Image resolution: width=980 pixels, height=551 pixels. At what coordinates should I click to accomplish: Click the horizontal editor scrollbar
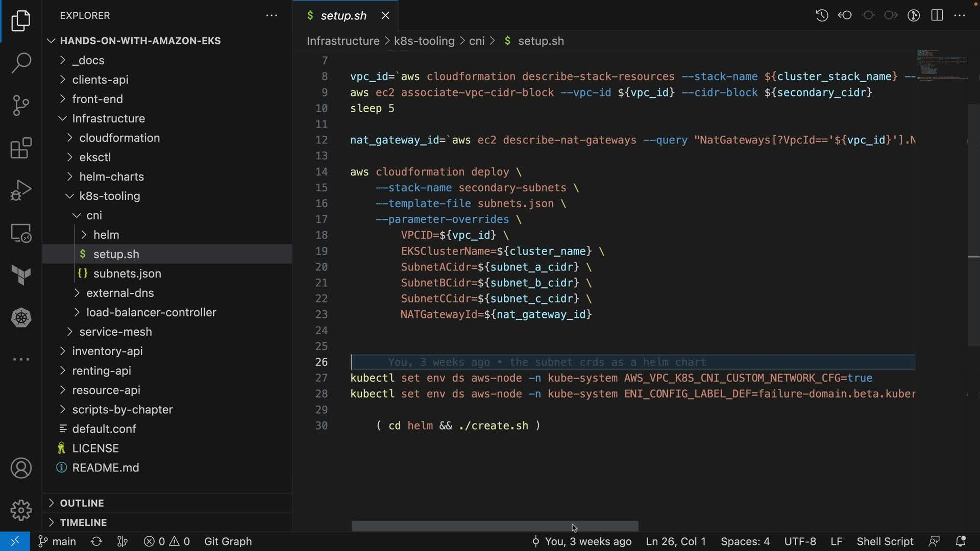click(495, 526)
